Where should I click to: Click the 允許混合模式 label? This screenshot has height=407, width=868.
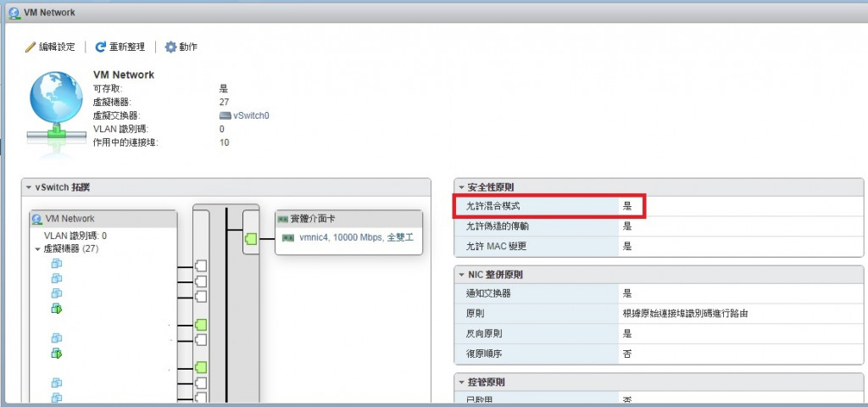[494, 207]
